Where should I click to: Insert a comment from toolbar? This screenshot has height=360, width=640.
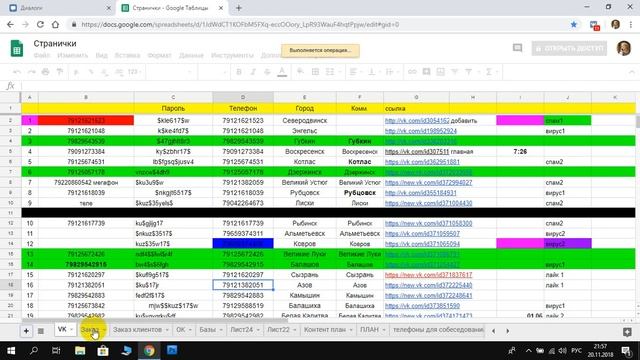(x=426, y=72)
